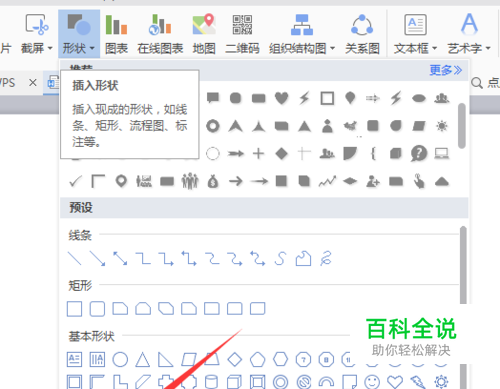500x389 pixels.
Task: Close the WPS document tab
Action: coord(33,82)
